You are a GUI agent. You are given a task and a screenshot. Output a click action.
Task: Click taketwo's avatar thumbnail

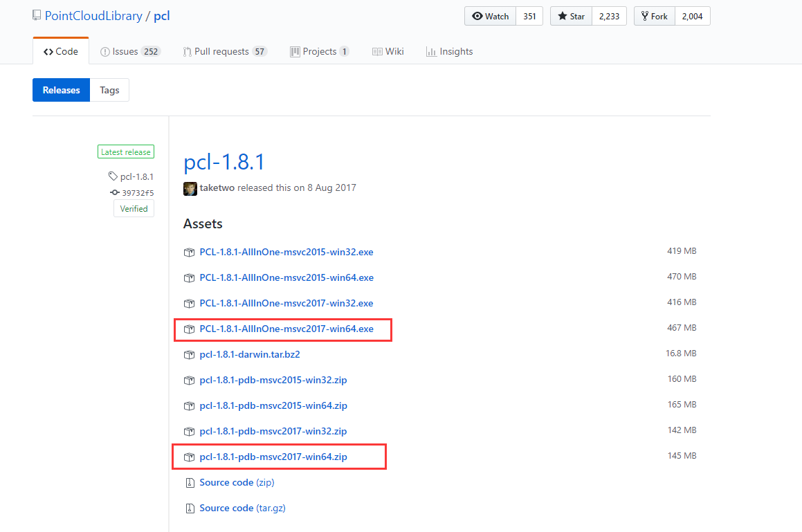[190, 189]
